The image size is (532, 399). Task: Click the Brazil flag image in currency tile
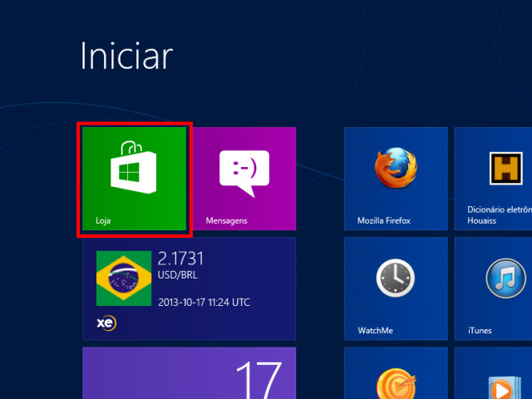(124, 278)
